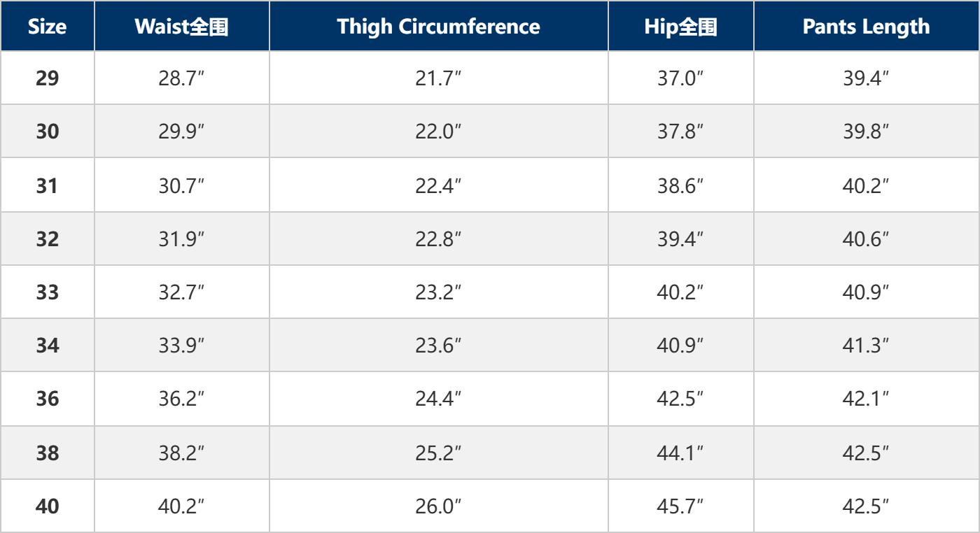Select pants length value 41.3″
This screenshot has height=533, width=980.
point(866,345)
